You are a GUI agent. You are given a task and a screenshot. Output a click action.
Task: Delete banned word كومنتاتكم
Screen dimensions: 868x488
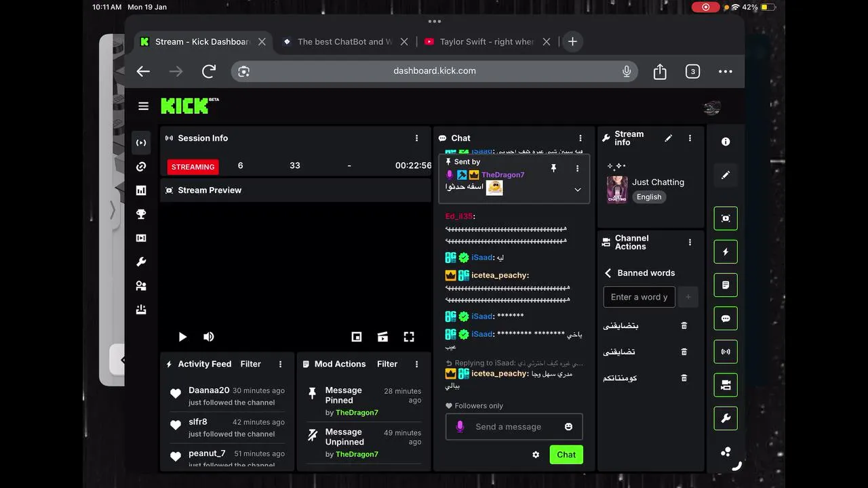(x=684, y=378)
